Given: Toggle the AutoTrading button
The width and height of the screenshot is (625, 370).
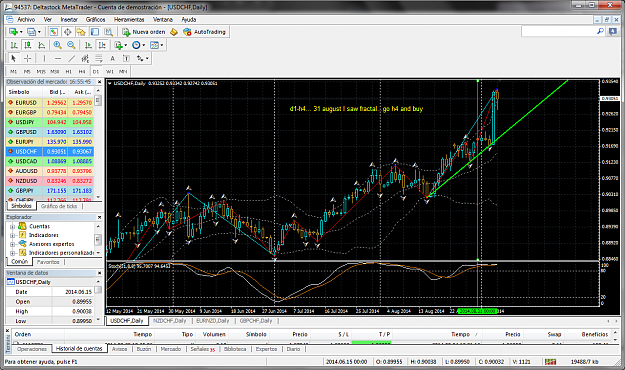Looking at the screenshot, I should click(x=204, y=32).
